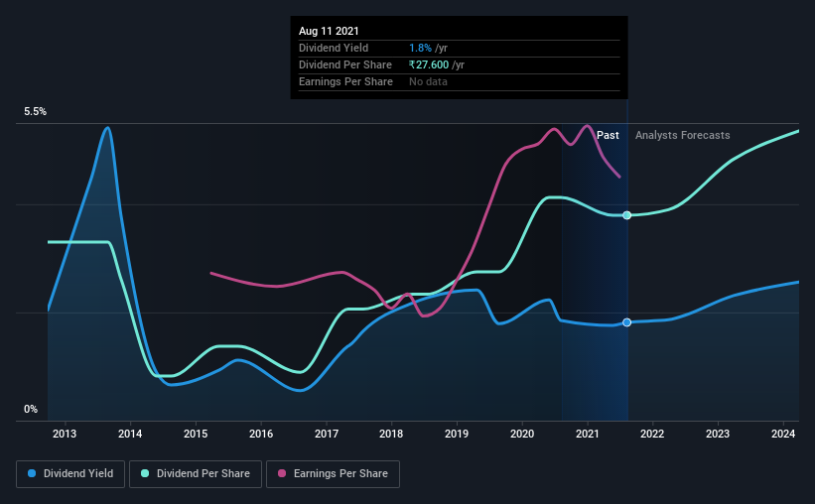Click the 5.5% y-axis label
The height and width of the screenshot is (504, 815).
(35, 112)
